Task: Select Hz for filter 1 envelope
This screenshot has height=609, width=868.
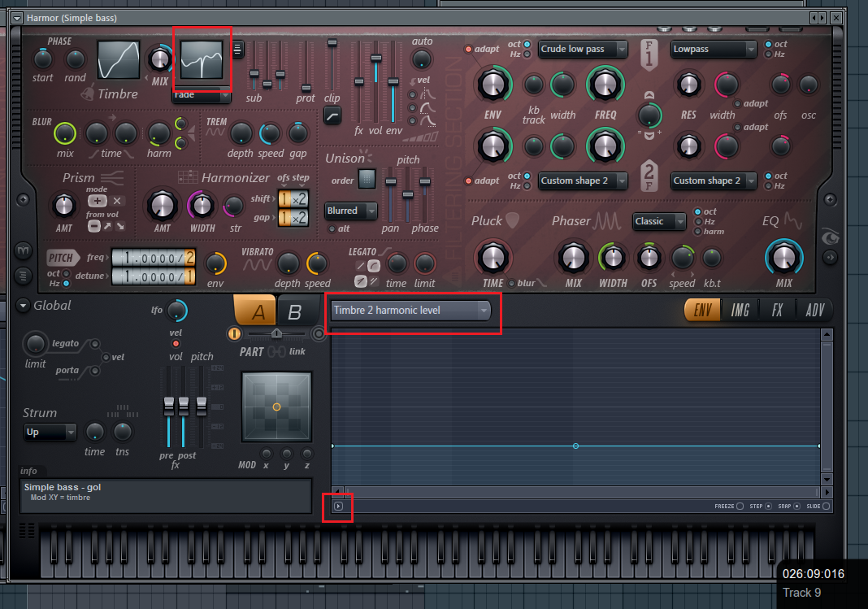Action: pyautogui.click(x=527, y=54)
